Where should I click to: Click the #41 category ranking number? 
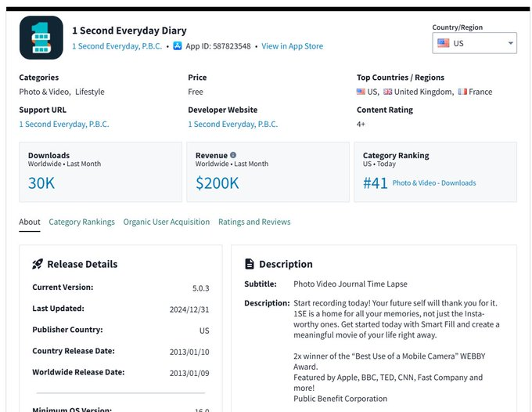pyautogui.click(x=376, y=183)
